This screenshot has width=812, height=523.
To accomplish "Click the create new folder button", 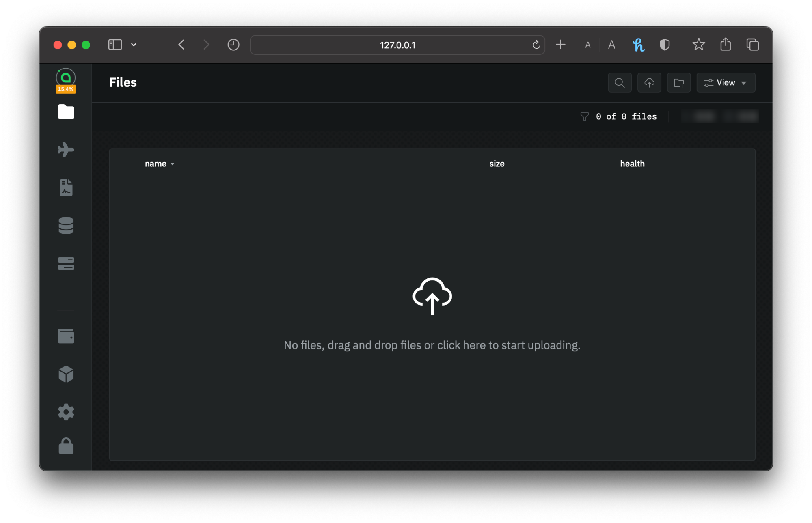I will point(679,83).
